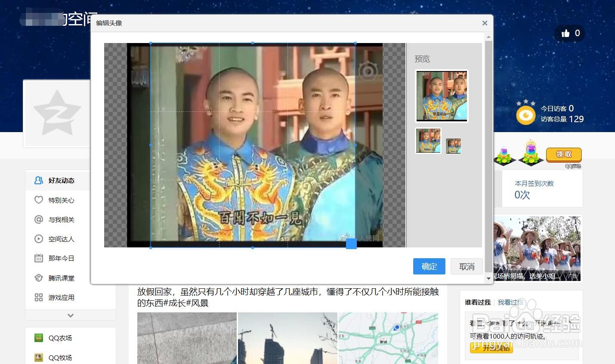615x364 pixels.
Task: Open the map feed image
Action: (x=388, y=338)
